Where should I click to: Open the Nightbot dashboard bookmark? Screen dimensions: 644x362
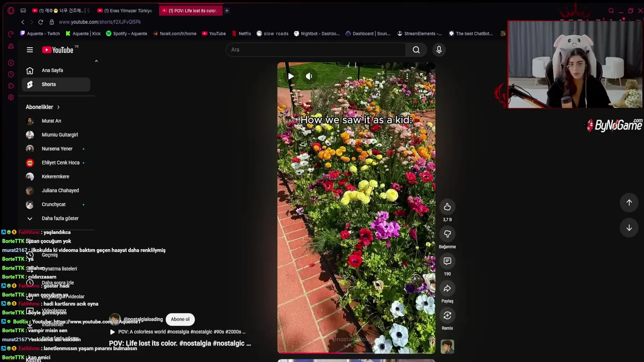316,34
